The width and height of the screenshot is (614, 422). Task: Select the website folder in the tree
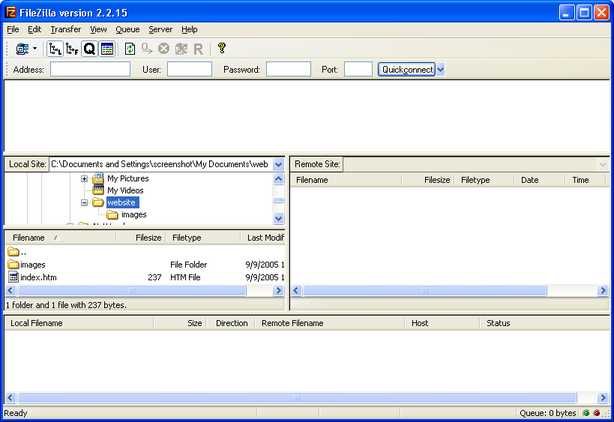point(122,202)
